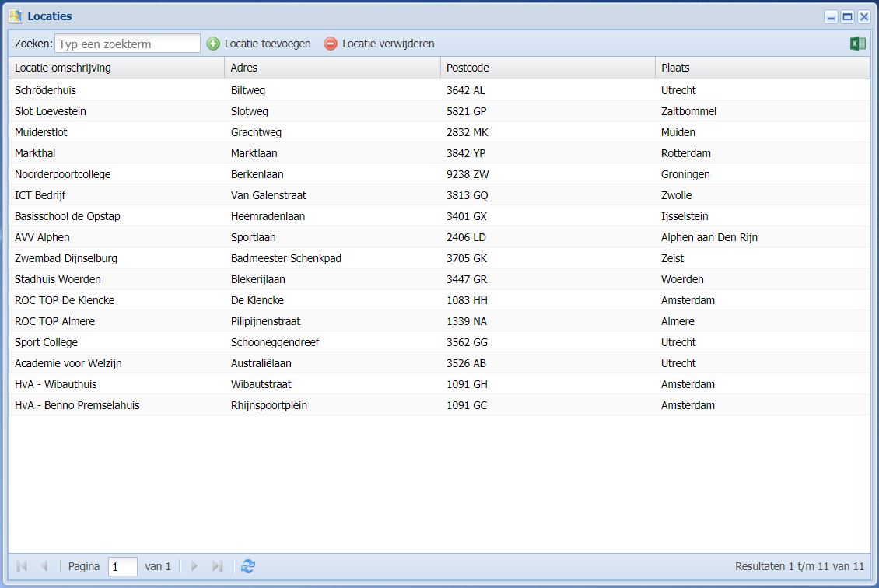This screenshot has width=879, height=588.
Task: Click place Woerden
Action: [x=682, y=279]
